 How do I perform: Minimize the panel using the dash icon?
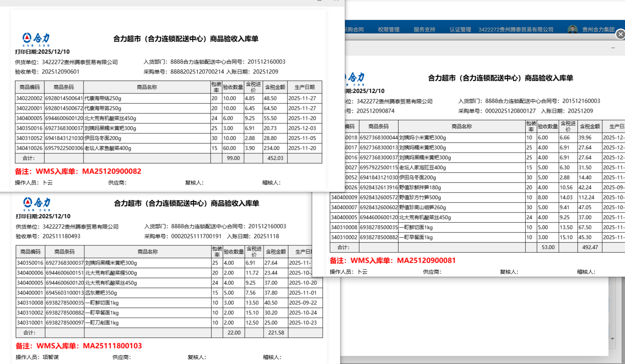coord(613,48)
